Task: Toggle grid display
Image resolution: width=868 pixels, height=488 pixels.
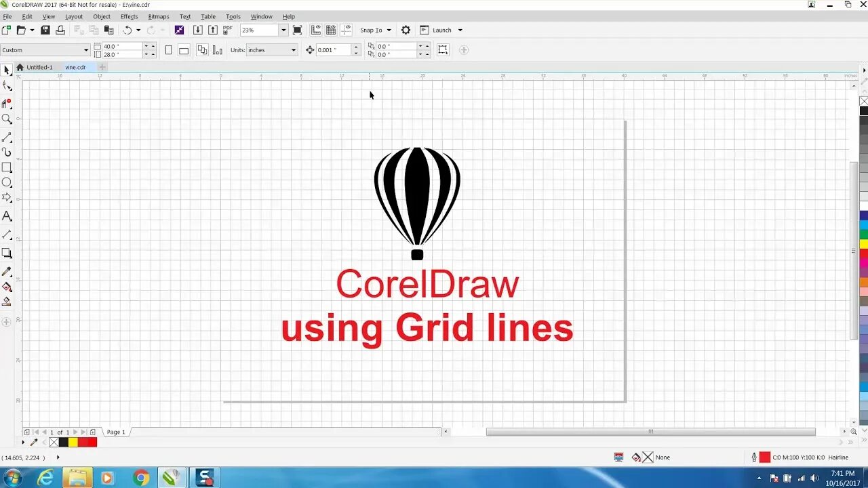Action: (331, 30)
